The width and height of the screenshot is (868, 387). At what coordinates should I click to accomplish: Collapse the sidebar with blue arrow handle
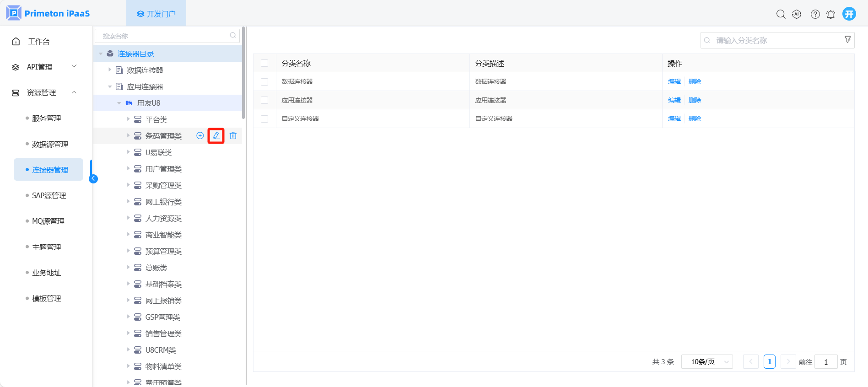pos(93,179)
